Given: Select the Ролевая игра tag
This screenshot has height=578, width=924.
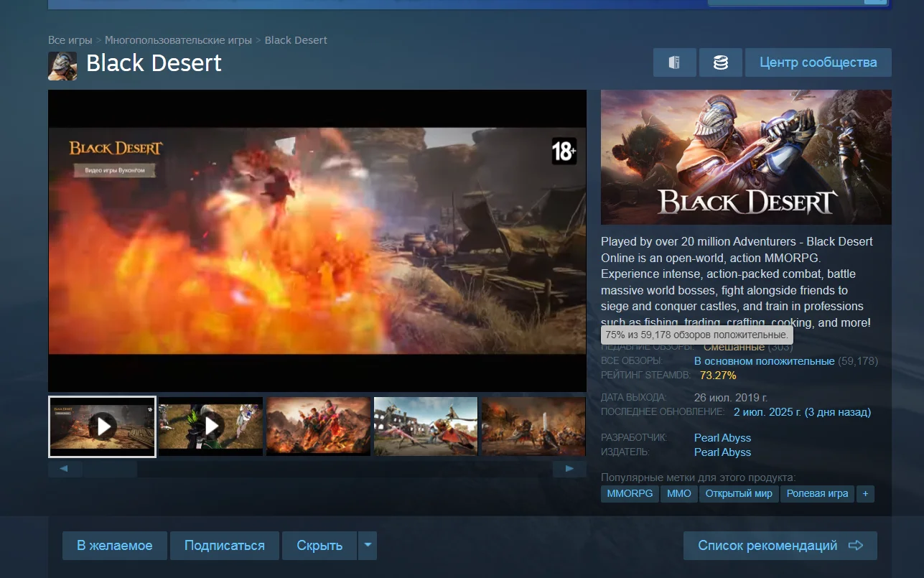Looking at the screenshot, I should (817, 494).
